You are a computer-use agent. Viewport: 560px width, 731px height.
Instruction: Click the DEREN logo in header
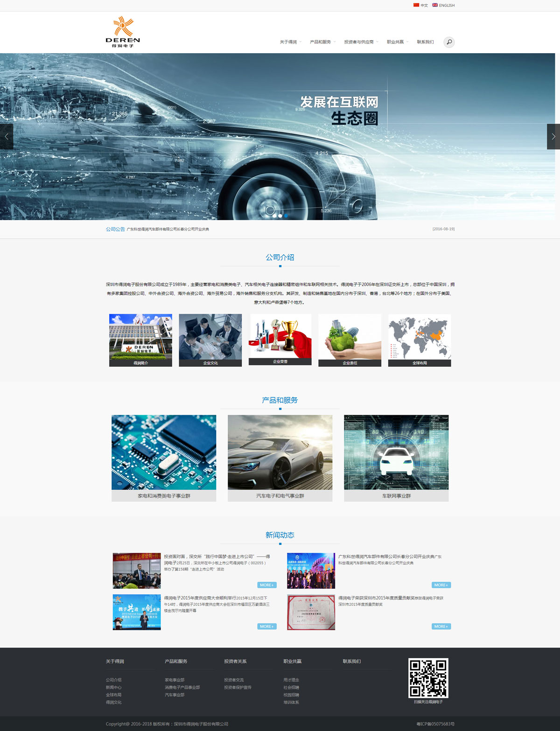click(123, 32)
